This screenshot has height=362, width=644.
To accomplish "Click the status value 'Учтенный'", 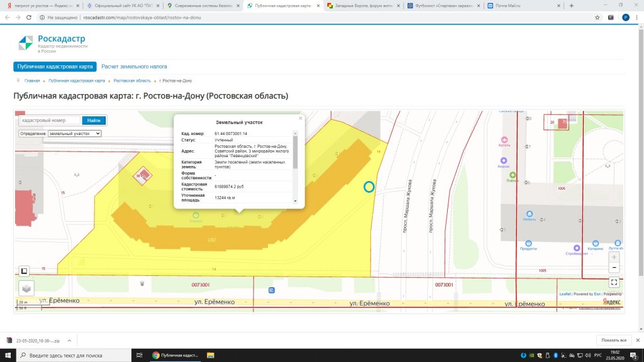I will coord(223,140).
